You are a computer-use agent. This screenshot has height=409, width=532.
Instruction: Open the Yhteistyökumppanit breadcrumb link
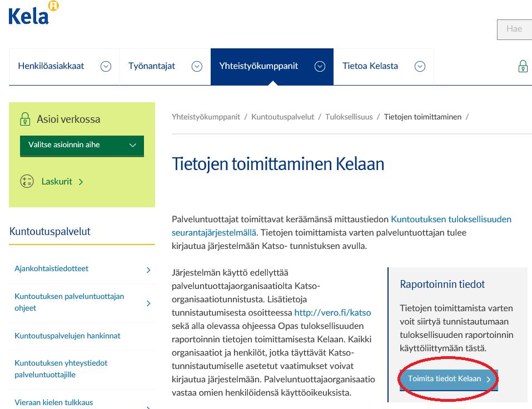point(206,117)
